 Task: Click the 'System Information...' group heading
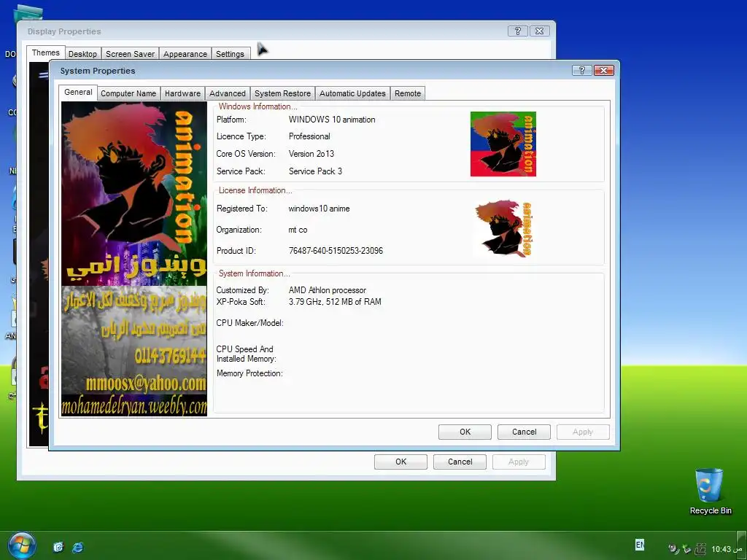coord(254,273)
